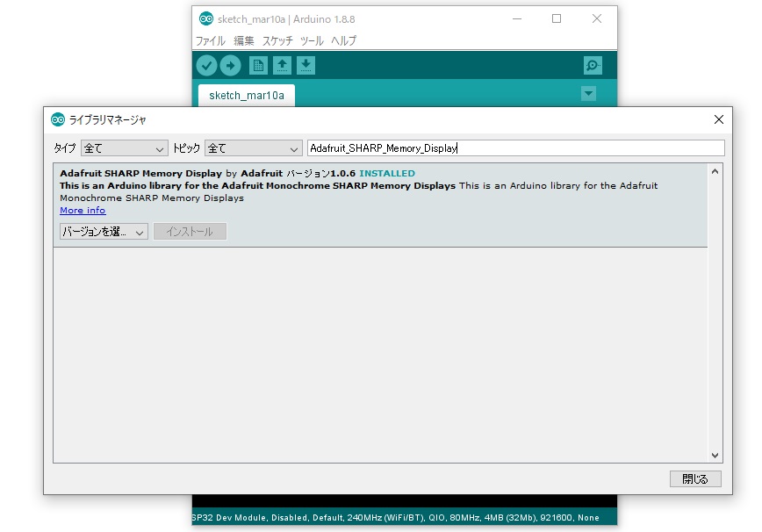Viewport: 762px width, 532px height.
Task: Expand the トピック dropdown
Action: pyautogui.click(x=253, y=148)
